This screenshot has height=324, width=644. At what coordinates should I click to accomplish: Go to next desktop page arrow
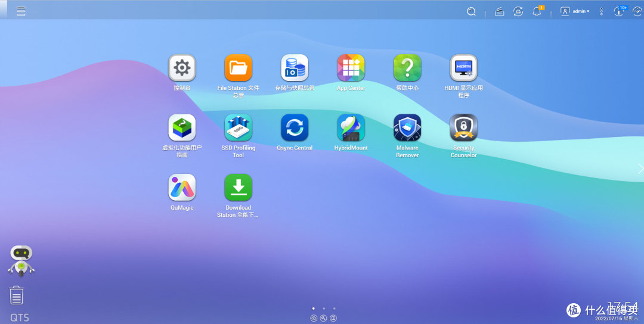click(640, 168)
